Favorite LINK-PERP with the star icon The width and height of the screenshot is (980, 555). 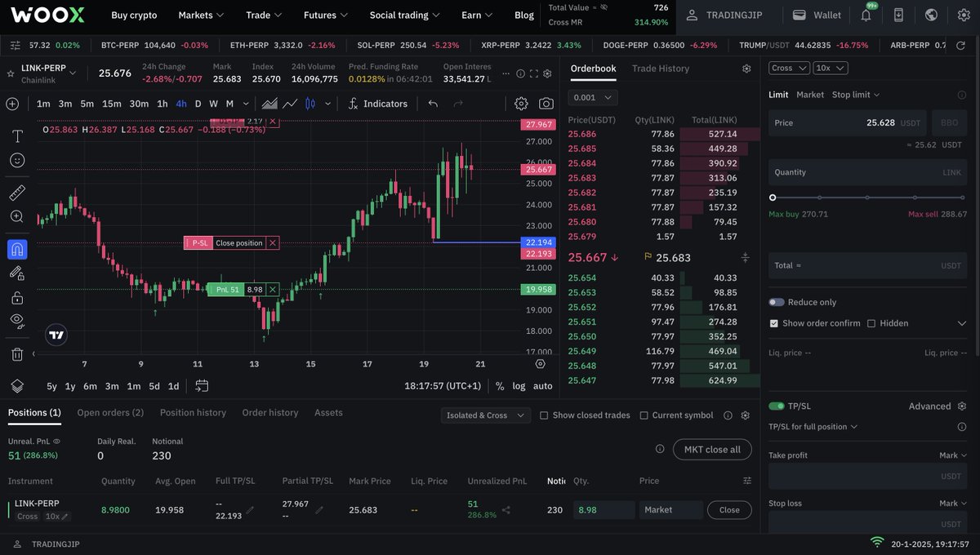[11, 73]
